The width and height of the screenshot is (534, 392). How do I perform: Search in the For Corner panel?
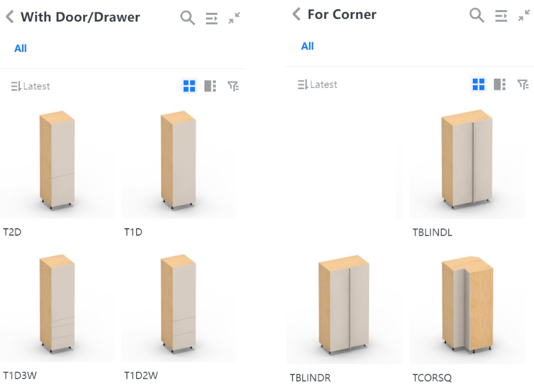coord(477,15)
